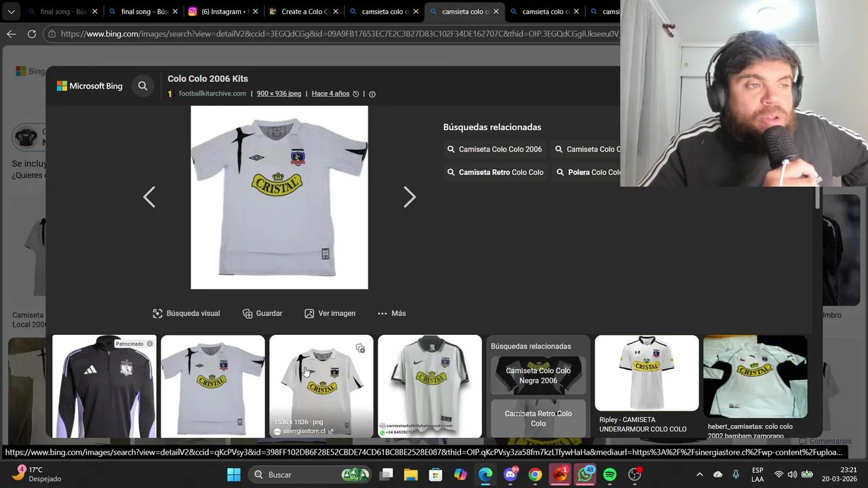Open Ver imagen option
The width and height of the screenshot is (868, 488).
click(x=330, y=313)
